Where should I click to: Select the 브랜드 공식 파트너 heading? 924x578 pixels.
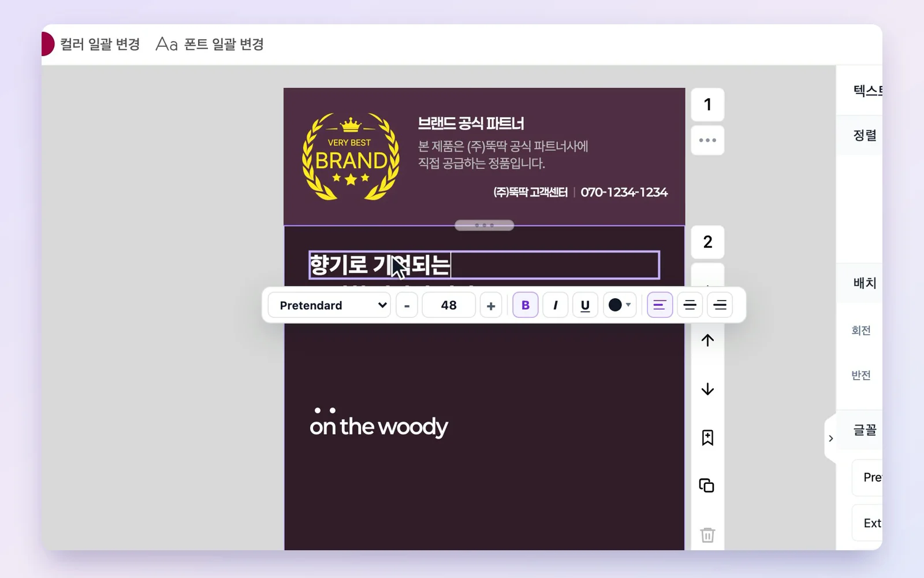(x=471, y=124)
